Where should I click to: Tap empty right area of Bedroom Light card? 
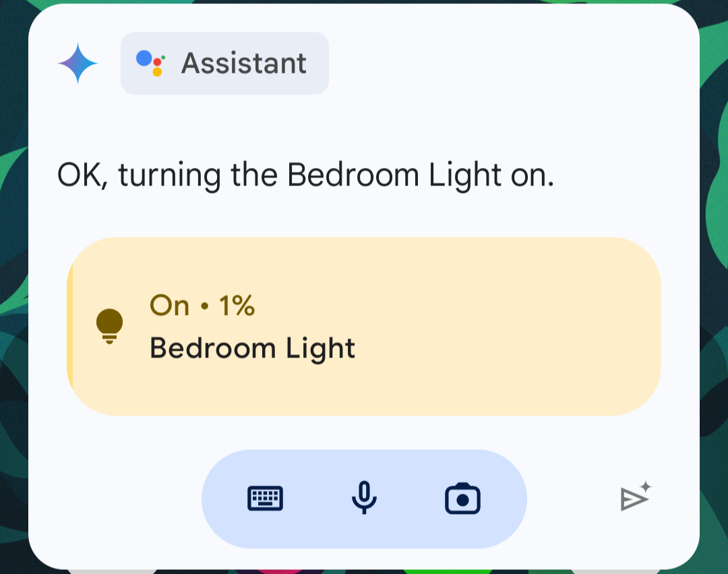click(539, 326)
